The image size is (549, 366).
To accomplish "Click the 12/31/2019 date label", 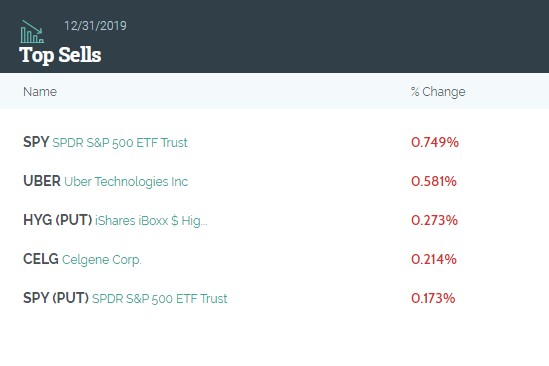I will click(95, 26).
